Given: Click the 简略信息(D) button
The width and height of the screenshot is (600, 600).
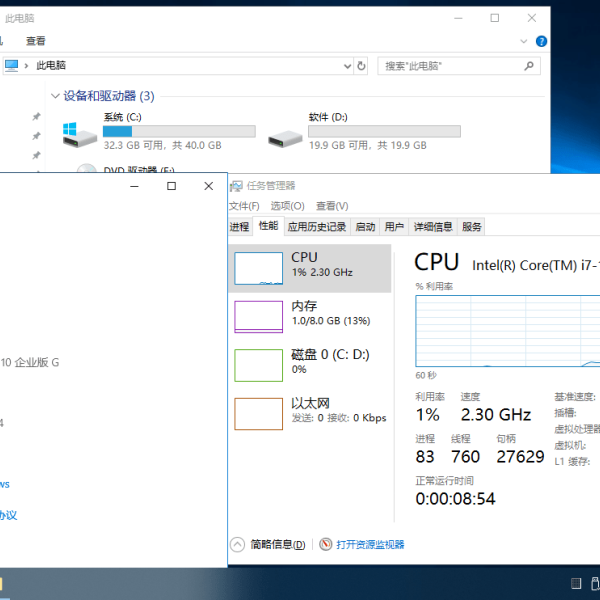Looking at the screenshot, I should [278, 544].
